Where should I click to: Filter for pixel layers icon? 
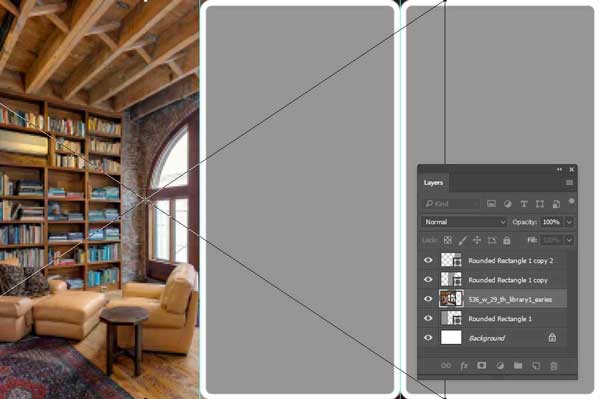[x=491, y=204]
